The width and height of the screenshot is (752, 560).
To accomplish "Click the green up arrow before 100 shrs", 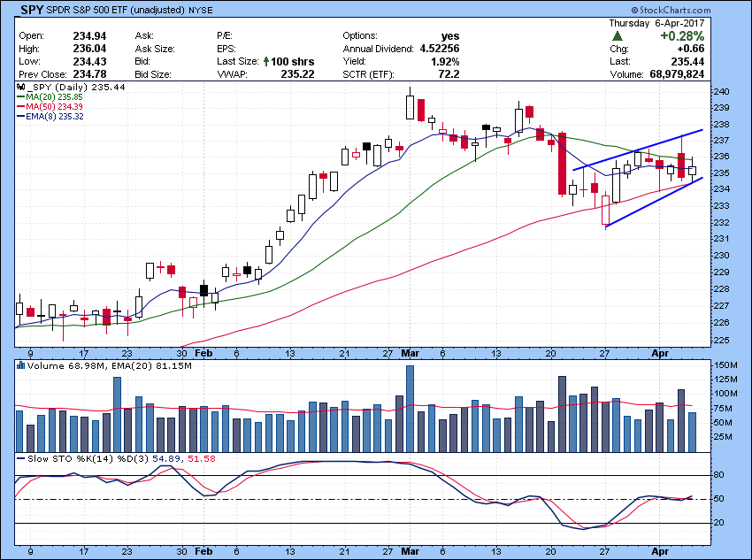I will pyautogui.click(x=265, y=61).
